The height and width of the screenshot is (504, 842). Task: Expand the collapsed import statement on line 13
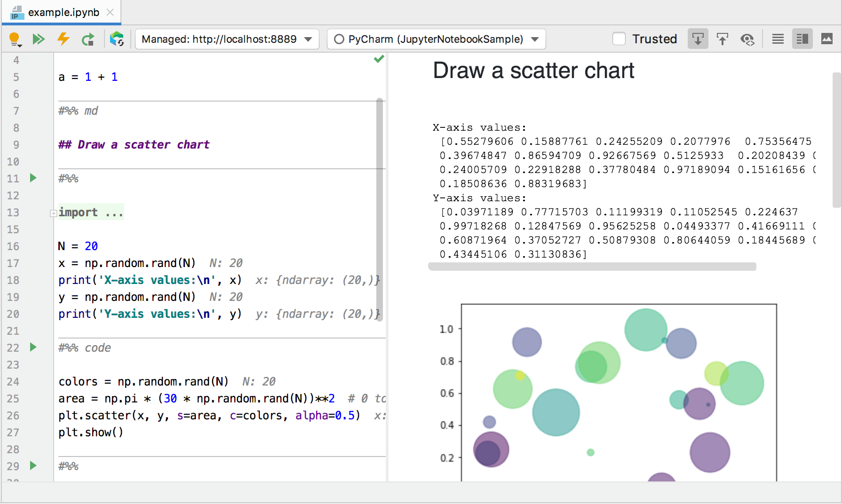click(53, 213)
